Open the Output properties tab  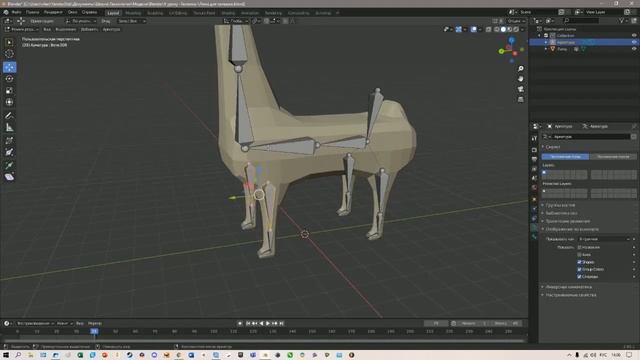point(534,159)
